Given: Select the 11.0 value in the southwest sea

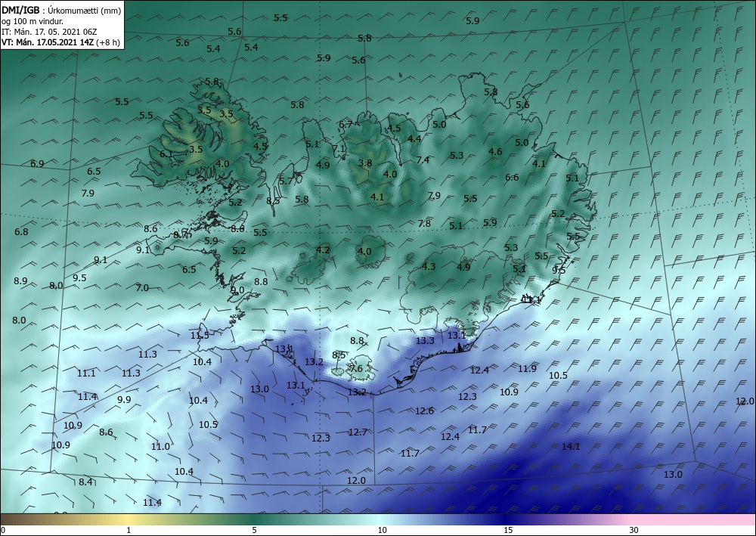Looking at the screenshot, I should pyautogui.click(x=160, y=447).
